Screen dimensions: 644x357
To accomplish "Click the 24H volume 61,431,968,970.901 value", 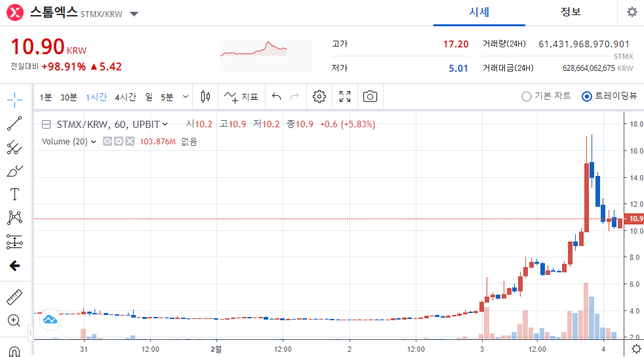I will pyautogui.click(x=584, y=44).
